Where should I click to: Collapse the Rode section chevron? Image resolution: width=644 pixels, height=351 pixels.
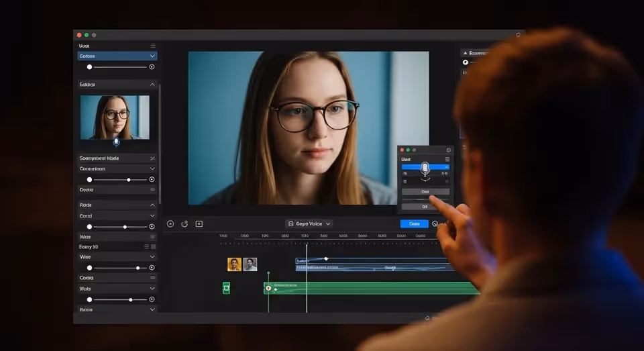152,205
